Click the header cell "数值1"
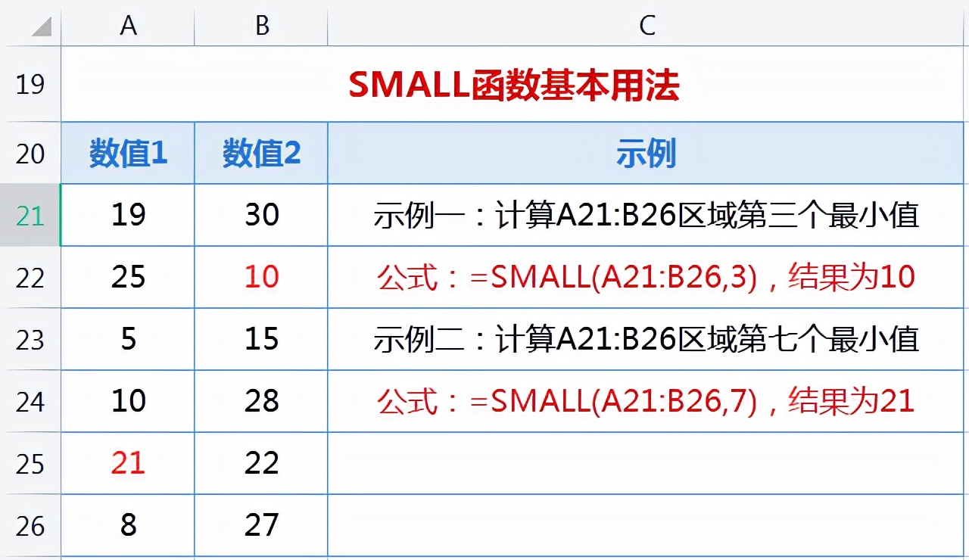Screen dimensions: 969x560 point(128,154)
